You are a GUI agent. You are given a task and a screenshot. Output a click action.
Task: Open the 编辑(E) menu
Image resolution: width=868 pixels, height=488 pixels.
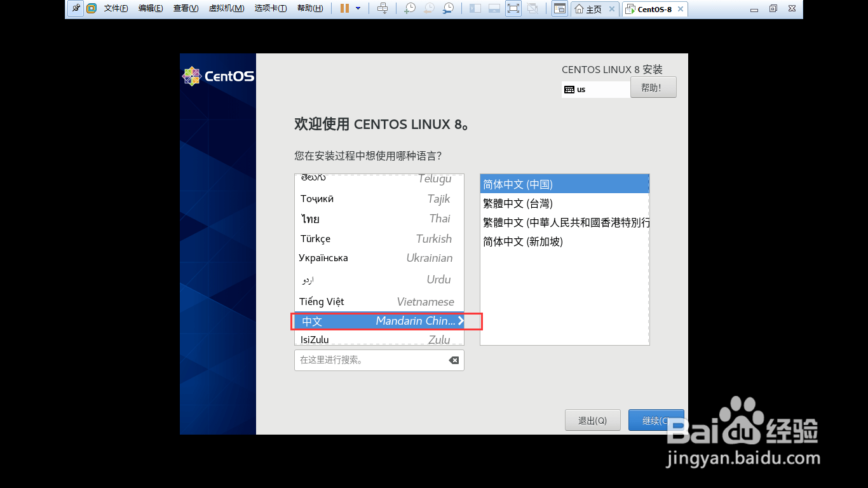(151, 9)
